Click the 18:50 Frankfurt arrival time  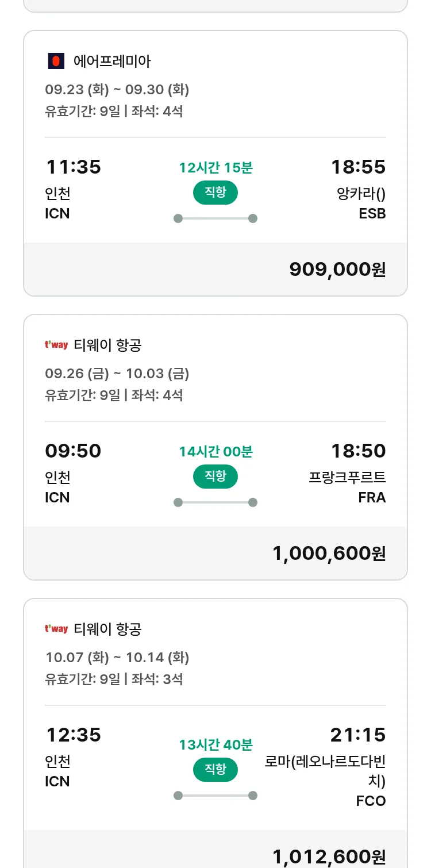(x=358, y=451)
